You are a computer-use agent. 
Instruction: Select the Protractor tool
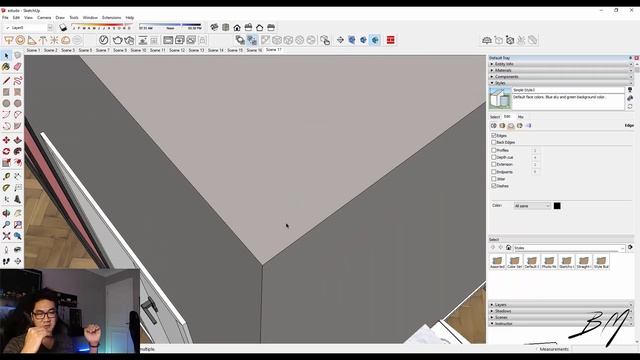click(x=6, y=188)
